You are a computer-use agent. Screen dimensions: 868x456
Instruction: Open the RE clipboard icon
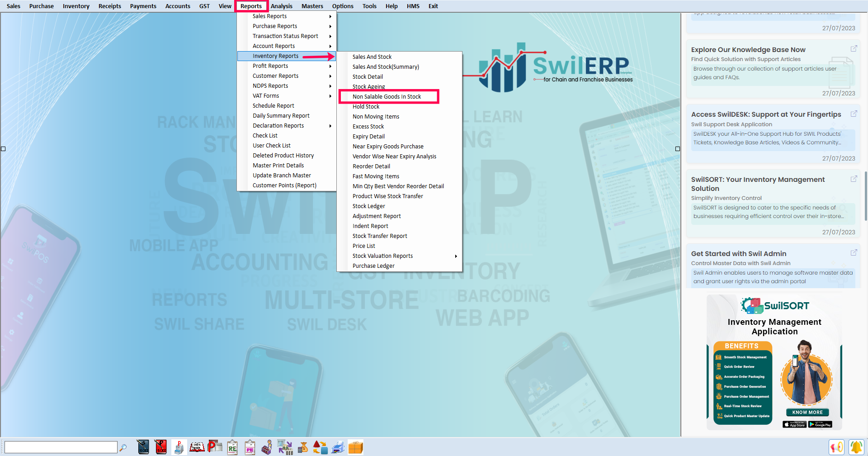tap(232, 447)
